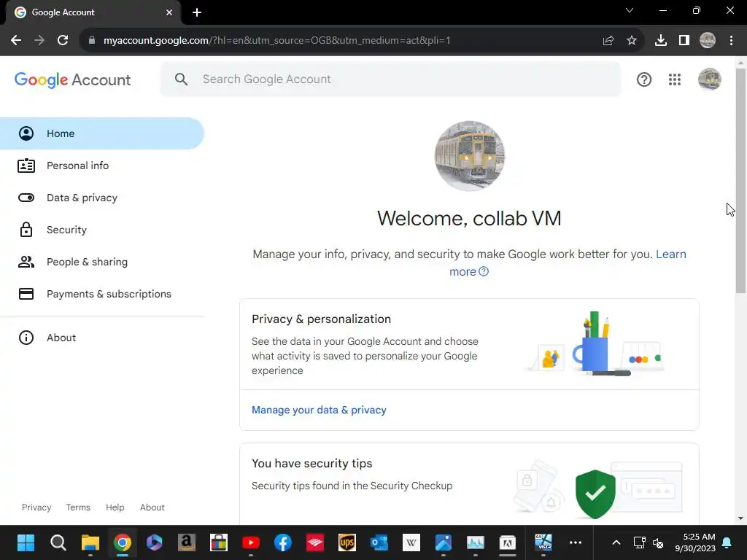Expand hidden system tray icons

tap(616, 542)
